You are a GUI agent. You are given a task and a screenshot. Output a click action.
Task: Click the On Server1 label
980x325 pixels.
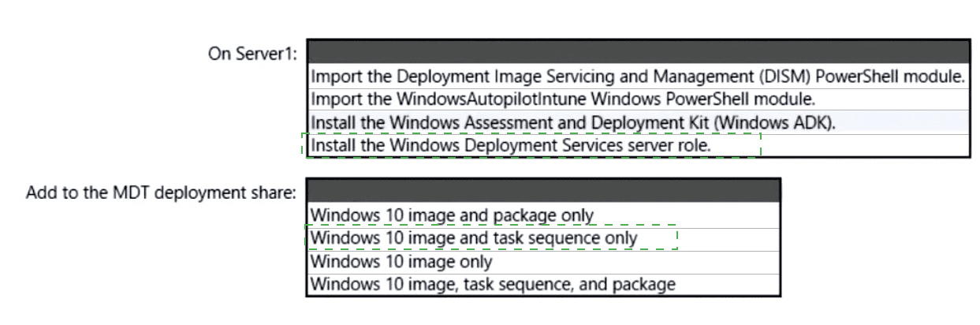pos(252,54)
